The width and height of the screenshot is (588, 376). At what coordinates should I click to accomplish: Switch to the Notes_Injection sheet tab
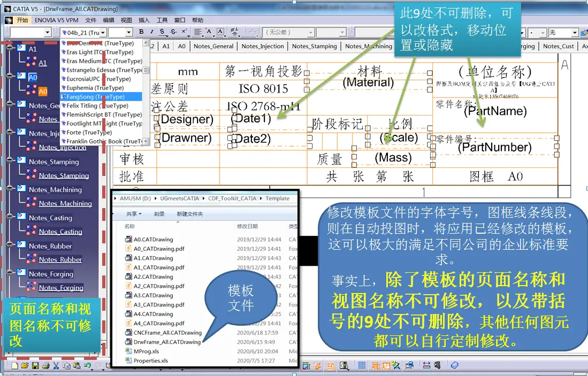(x=263, y=46)
